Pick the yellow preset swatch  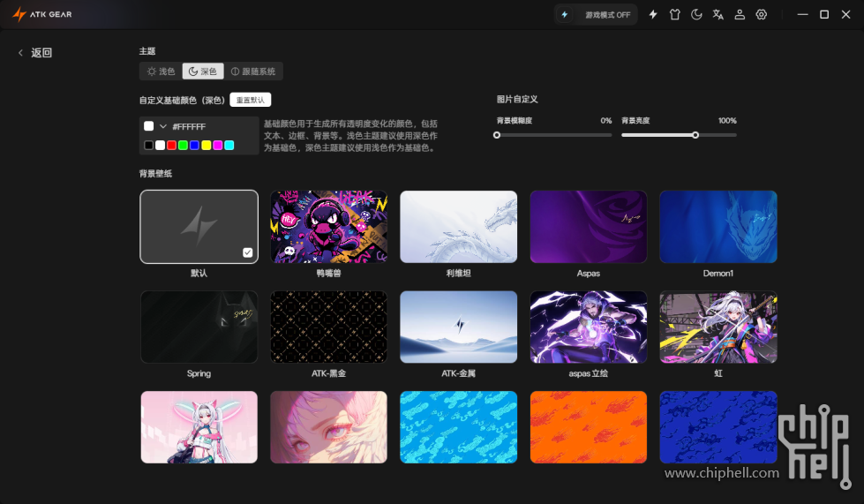coord(207,146)
